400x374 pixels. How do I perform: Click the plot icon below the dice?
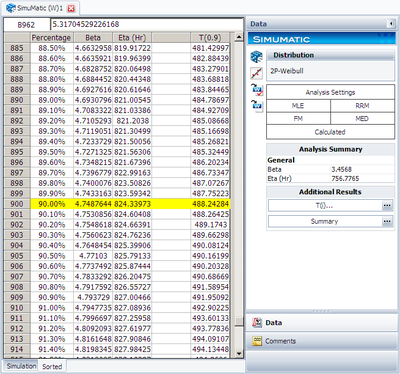257,73
